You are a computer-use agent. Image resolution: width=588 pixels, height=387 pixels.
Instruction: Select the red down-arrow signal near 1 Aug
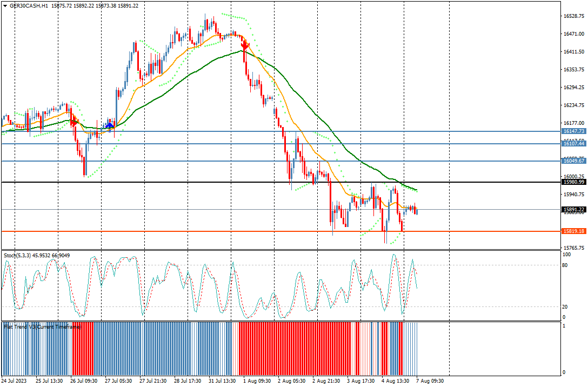244,46
